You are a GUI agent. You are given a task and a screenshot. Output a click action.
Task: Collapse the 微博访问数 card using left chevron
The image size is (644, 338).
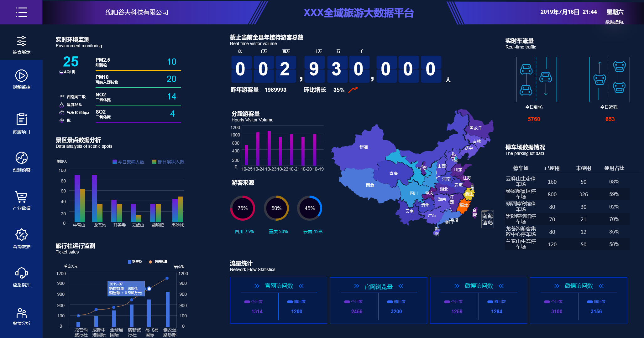point(457,286)
